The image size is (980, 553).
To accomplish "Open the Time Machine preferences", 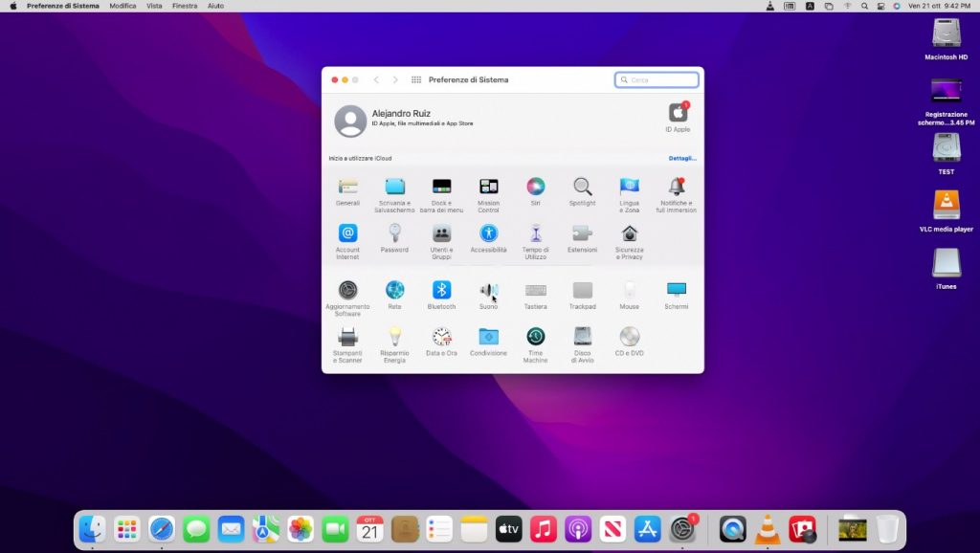I will (x=535, y=338).
